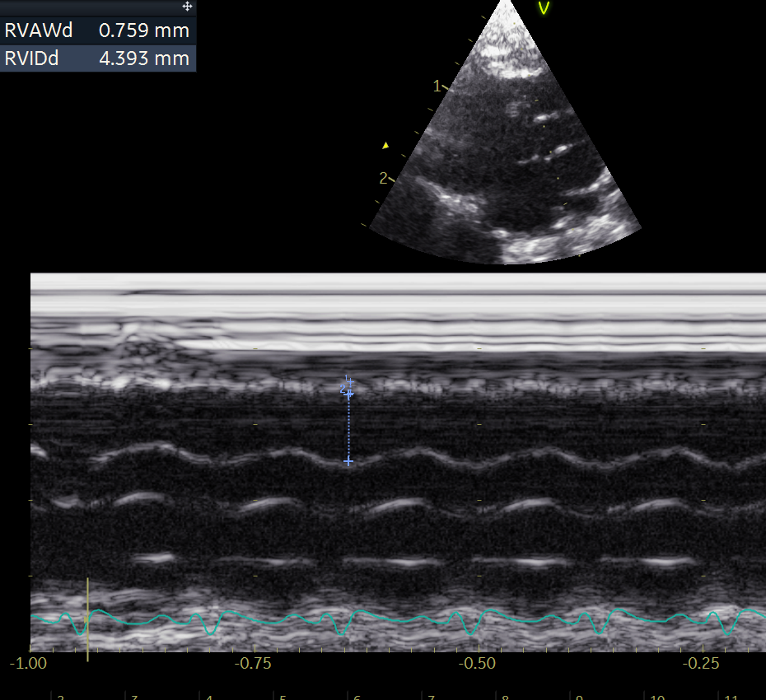
Task: Click depth marker 2 on sector scale
Action: [x=384, y=179]
